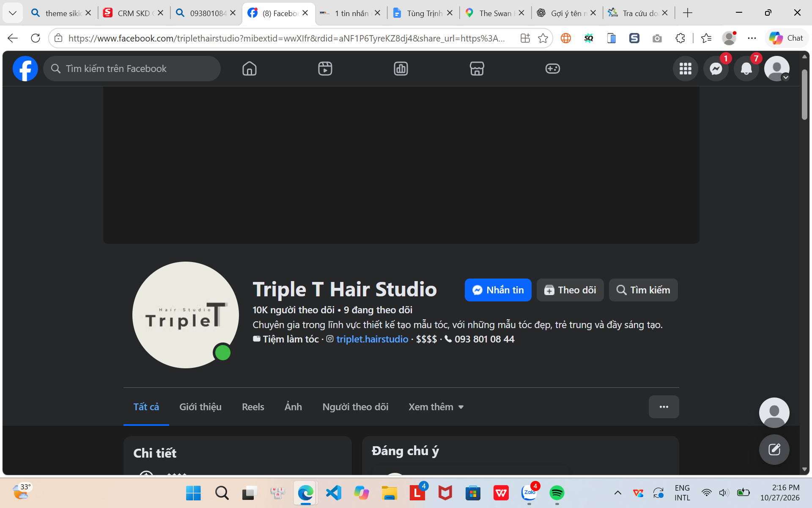Viewport: 812px width, 508px height.
Task: Switch to the CRM SKD browser tab
Action: pyautogui.click(x=134, y=13)
